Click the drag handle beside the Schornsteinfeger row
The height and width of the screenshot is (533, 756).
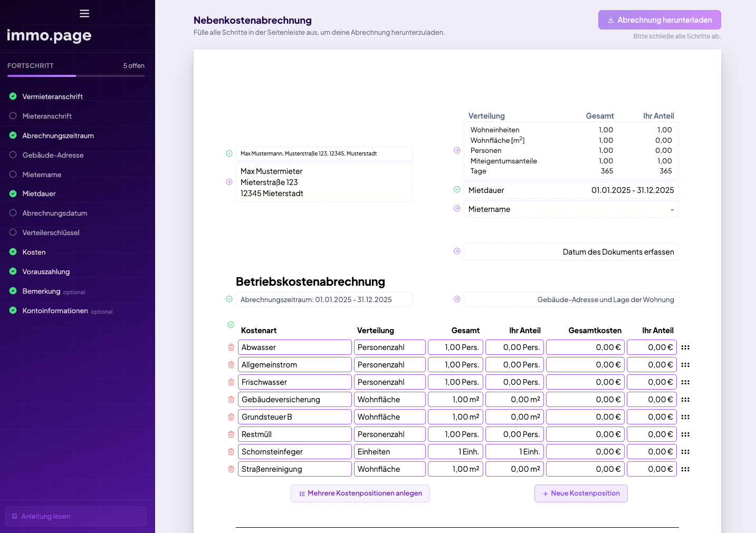[x=685, y=451]
